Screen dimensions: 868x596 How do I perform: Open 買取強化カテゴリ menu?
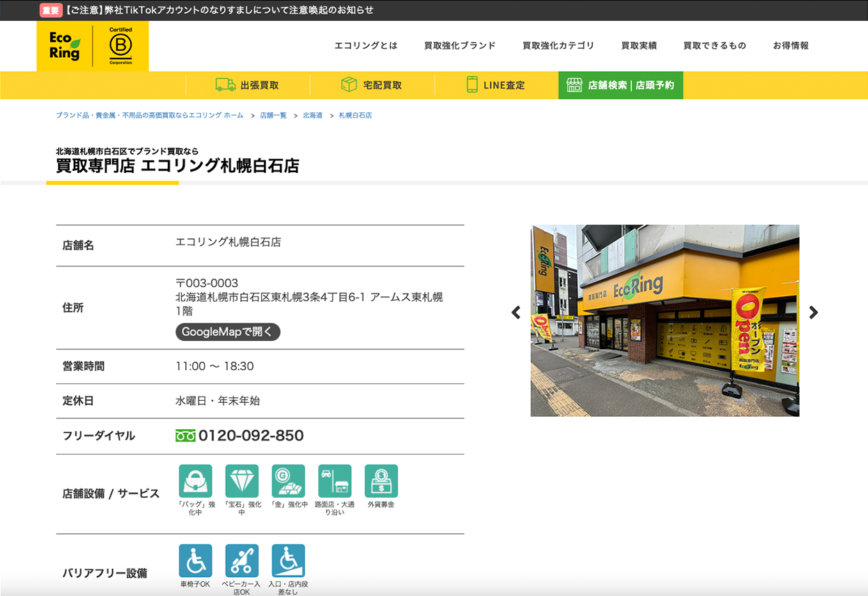(558, 46)
